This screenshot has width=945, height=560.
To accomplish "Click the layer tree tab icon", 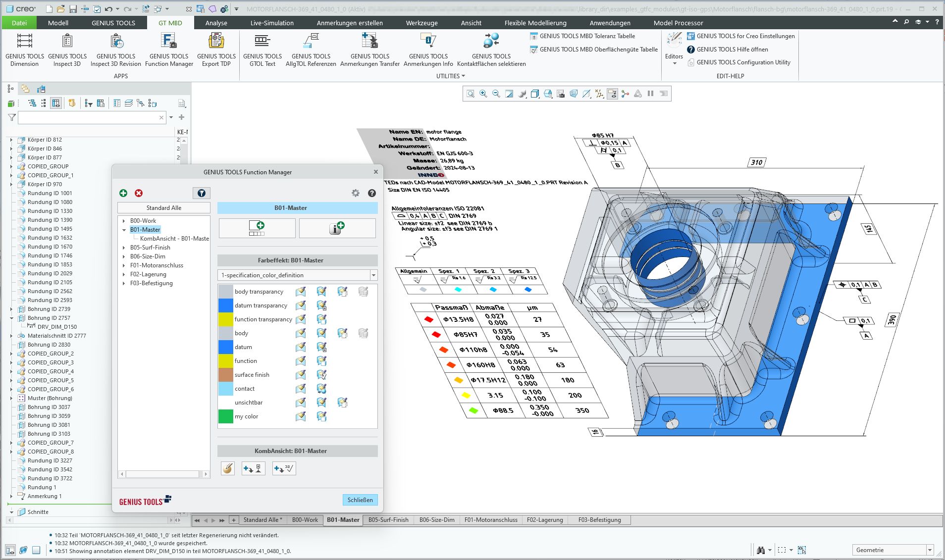I will pos(25,89).
